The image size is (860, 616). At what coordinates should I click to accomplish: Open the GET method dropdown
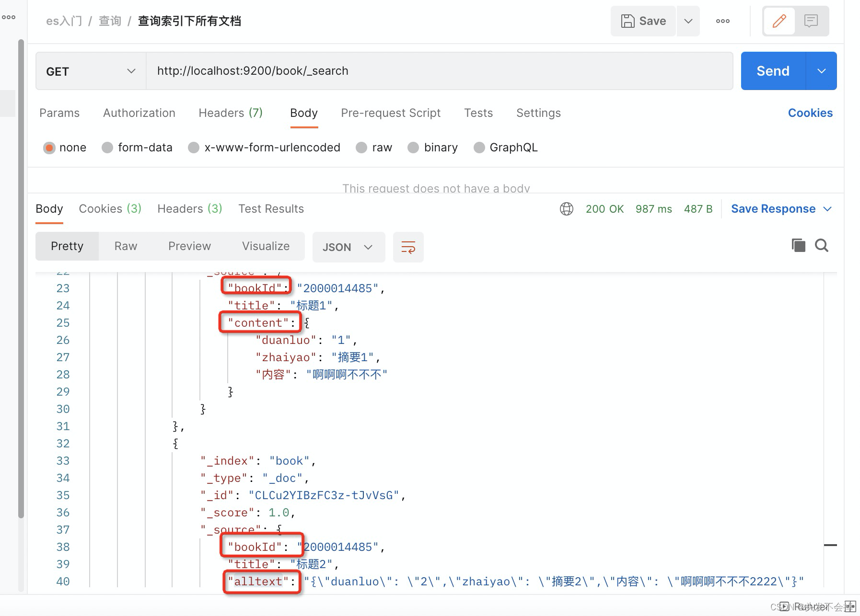90,71
